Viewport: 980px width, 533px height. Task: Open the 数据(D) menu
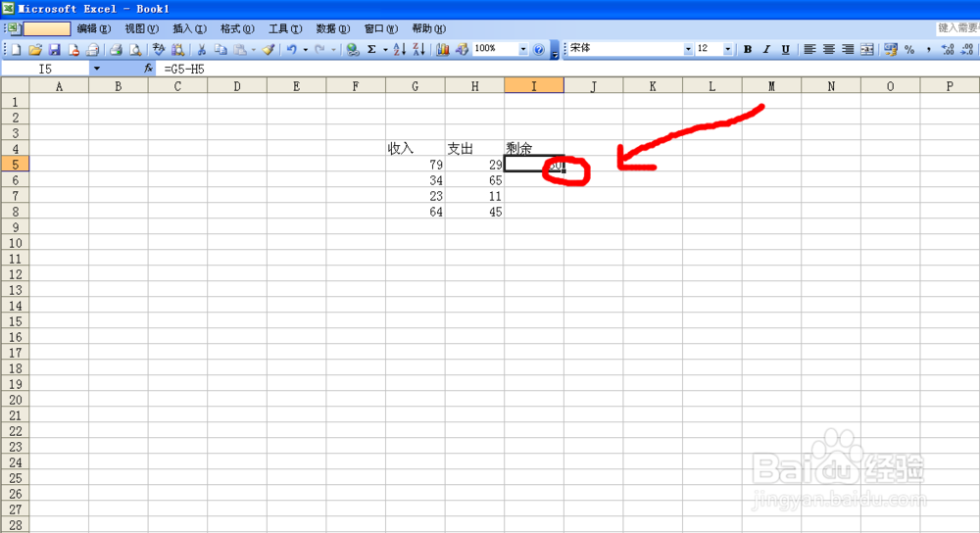coord(332,28)
